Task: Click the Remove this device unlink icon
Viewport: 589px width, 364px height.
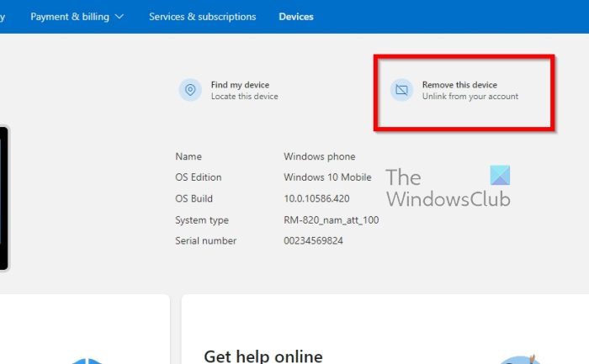Action: (x=401, y=90)
